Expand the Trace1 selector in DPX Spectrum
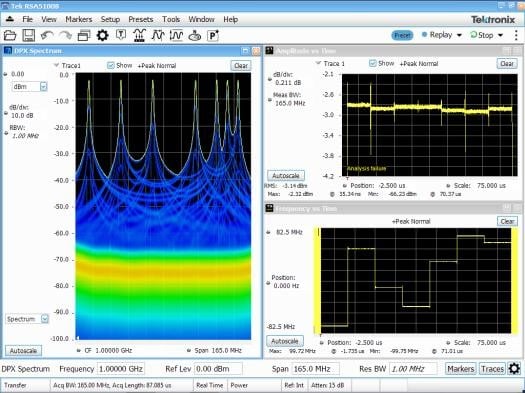 57,65
